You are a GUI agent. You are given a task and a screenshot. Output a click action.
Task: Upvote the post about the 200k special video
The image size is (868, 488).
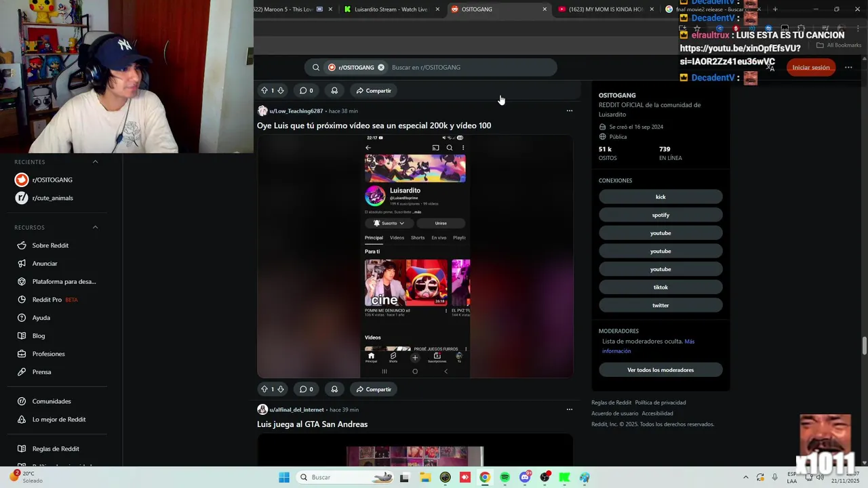(264, 389)
